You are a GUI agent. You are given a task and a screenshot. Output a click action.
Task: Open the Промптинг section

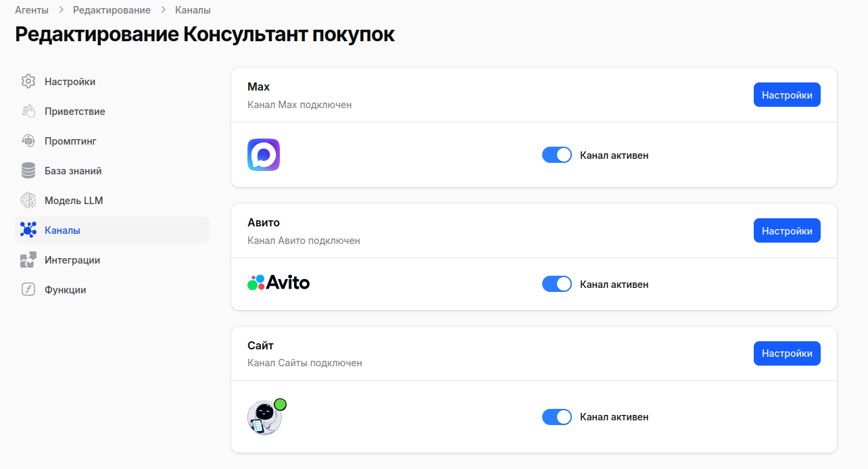click(112, 141)
